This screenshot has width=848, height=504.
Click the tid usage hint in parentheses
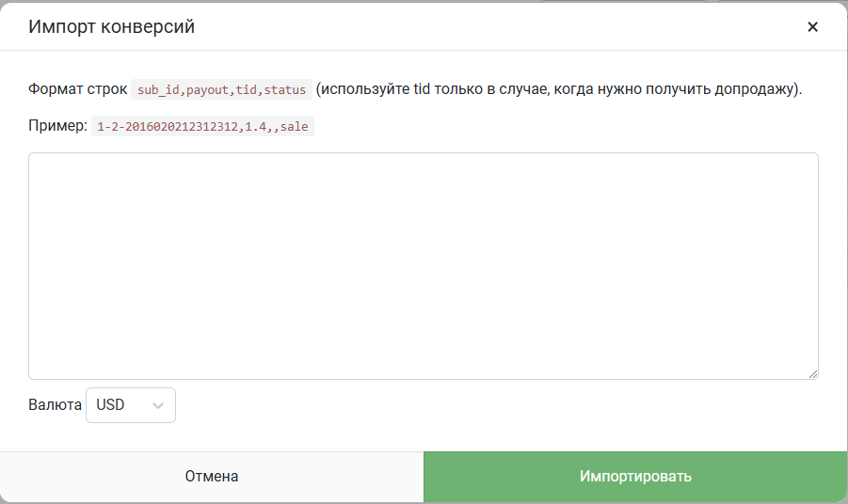click(559, 89)
